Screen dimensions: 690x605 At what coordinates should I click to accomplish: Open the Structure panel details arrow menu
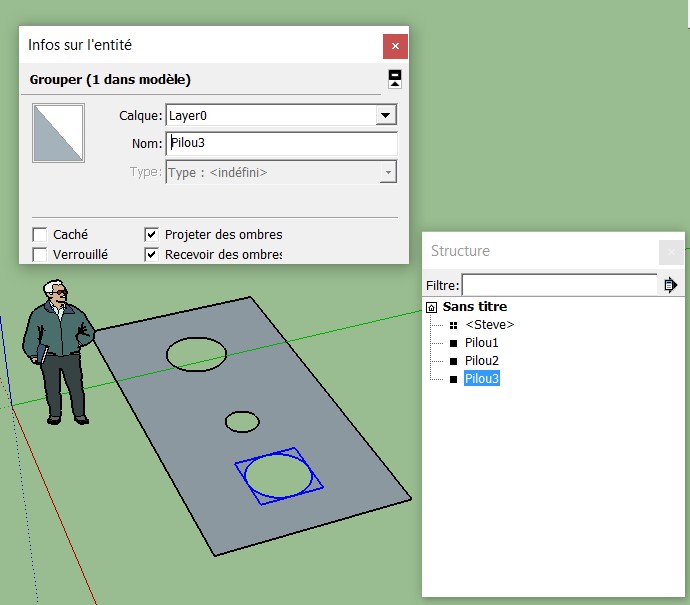pyautogui.click(x=670, y=285)
